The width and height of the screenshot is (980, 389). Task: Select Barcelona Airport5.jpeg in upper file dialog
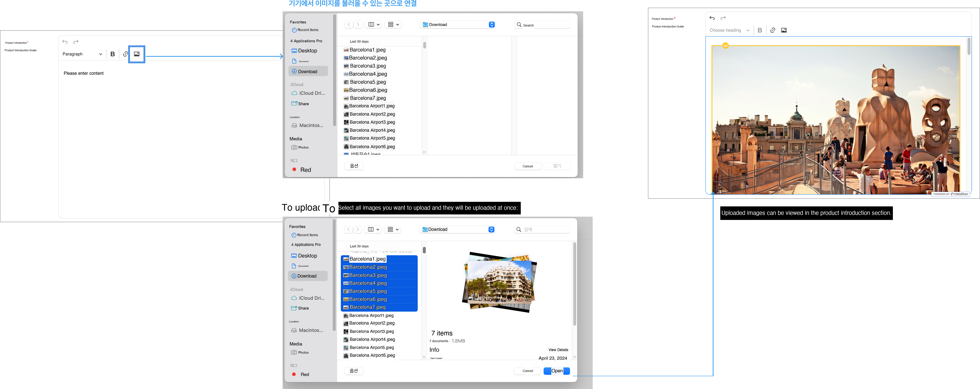(369, 138)
